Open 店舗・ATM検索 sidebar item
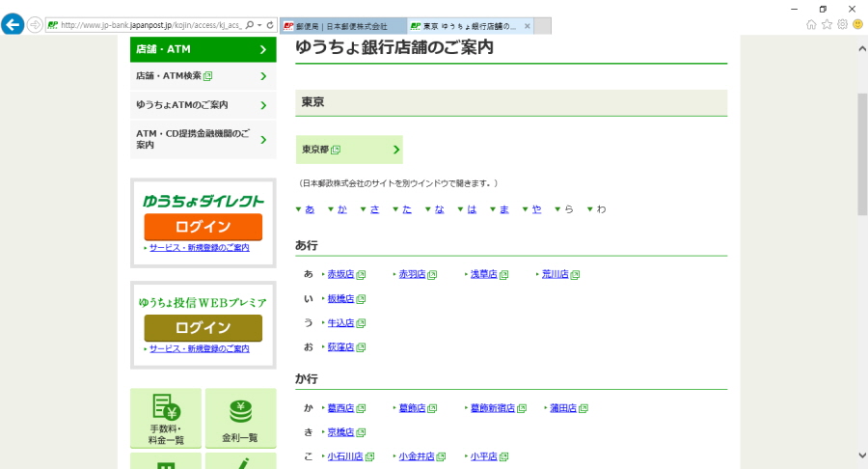 point(203,76)
